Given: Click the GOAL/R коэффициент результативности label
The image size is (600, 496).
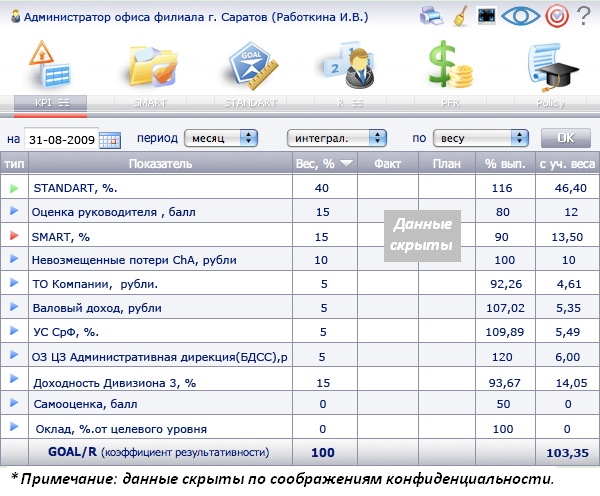Looking at the screenshot, I should pos(158,452).
